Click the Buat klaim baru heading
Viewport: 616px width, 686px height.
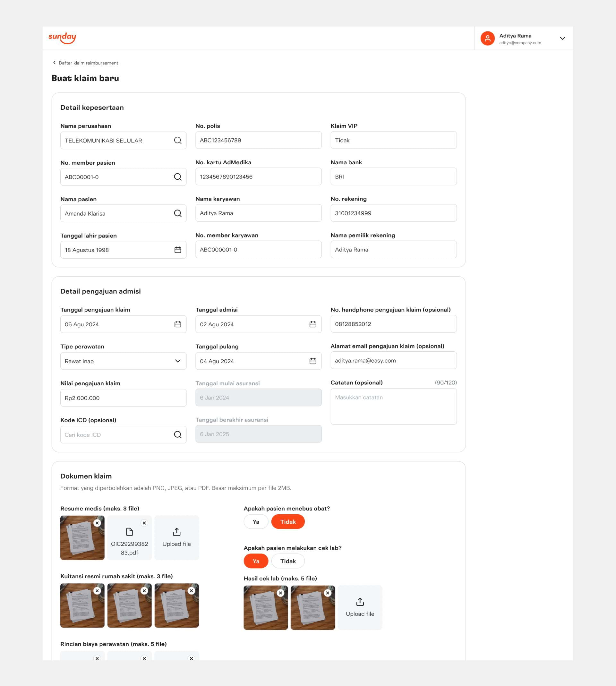[85, 78]
